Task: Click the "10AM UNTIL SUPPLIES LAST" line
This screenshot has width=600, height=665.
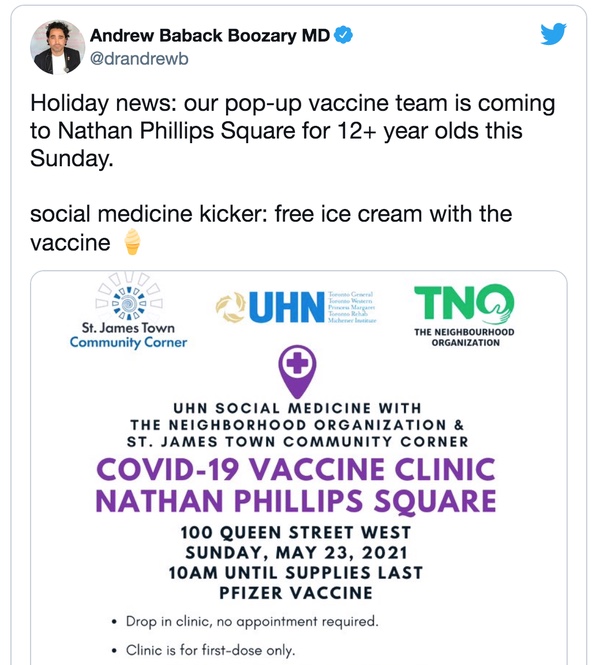Action: click(296, 572)
